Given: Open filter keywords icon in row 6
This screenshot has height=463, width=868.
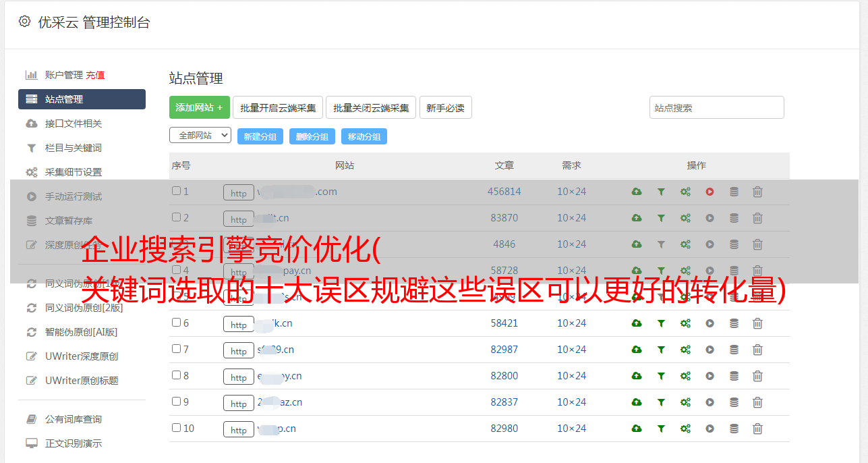Looking at the screenshot, I should [661, 323].
